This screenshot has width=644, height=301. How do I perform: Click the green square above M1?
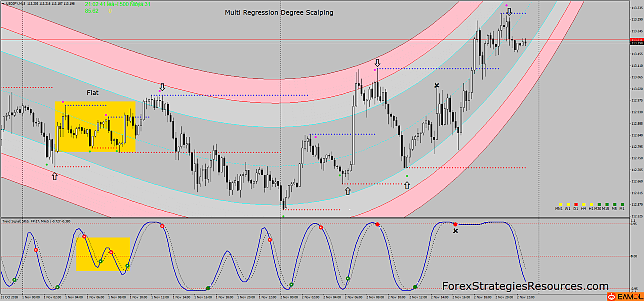tap(622, 204)
